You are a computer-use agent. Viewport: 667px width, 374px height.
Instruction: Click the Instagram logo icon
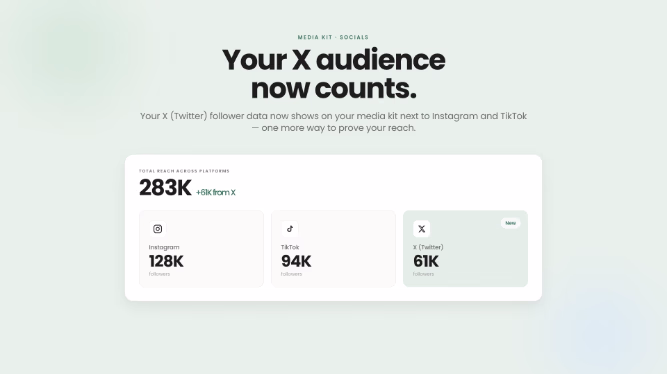pos(157,229)
